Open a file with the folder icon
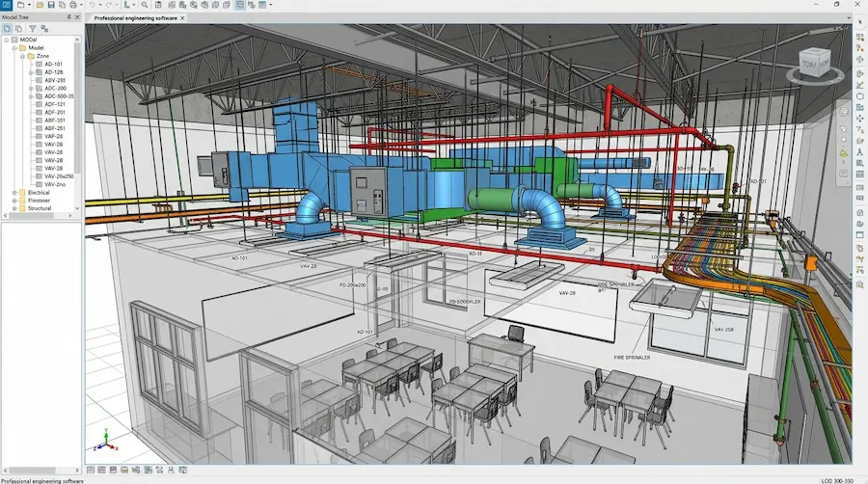The width and height of the screenshot is (868, 484). coord(40,5)
